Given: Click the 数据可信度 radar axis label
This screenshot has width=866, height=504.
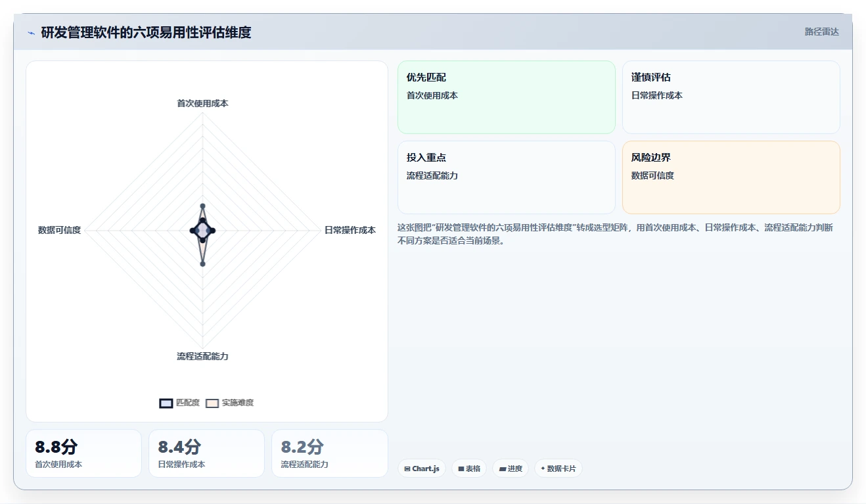Looking at the screenshot, I should [60, 230].
